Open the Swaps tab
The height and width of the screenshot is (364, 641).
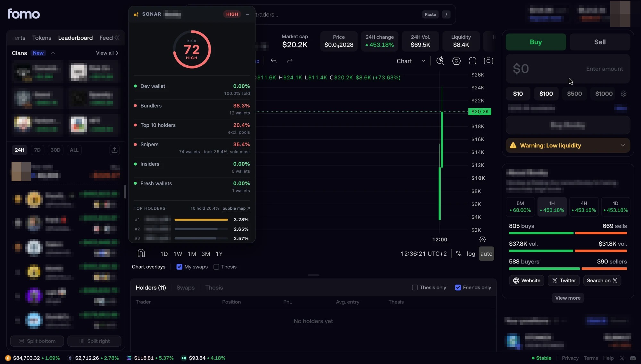[186, 287]
